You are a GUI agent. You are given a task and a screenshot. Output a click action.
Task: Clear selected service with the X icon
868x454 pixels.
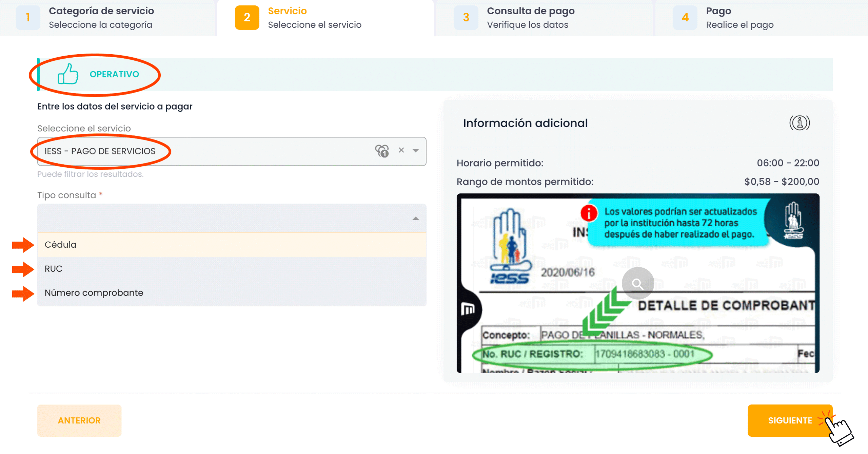(401, 150)
